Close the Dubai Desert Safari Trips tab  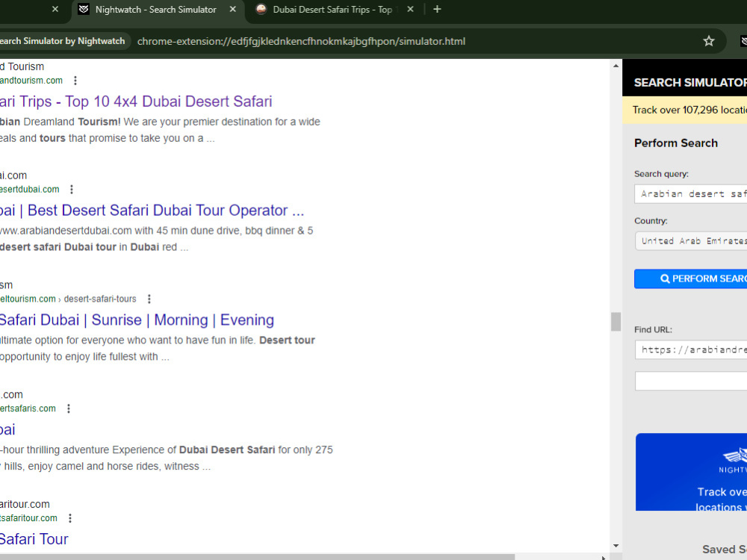[x=410, y=9]
